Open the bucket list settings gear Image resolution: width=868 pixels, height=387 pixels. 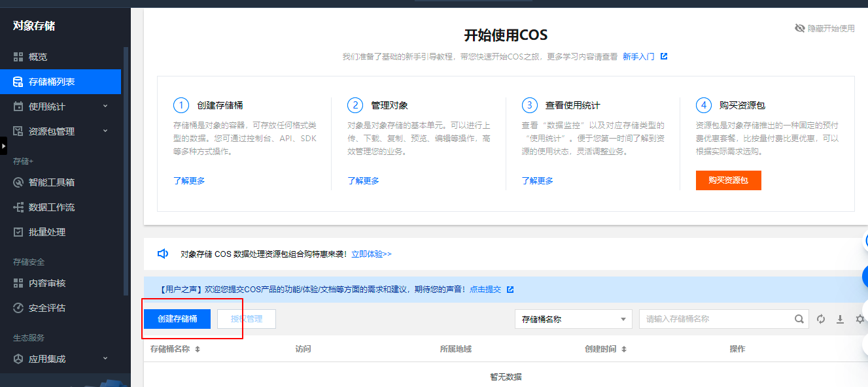click(x=859, y=319)
